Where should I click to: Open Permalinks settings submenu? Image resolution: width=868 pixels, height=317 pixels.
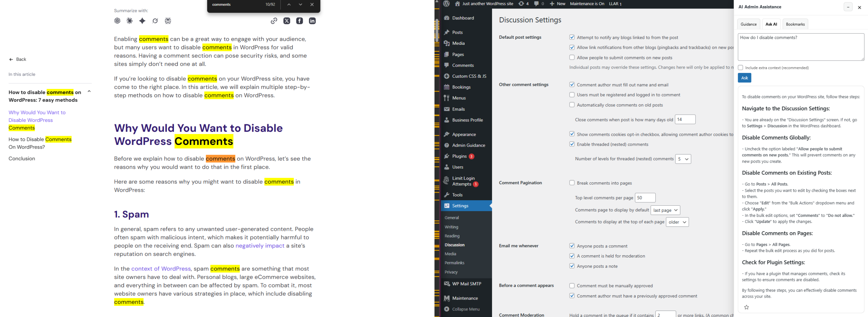pos(454,263)
